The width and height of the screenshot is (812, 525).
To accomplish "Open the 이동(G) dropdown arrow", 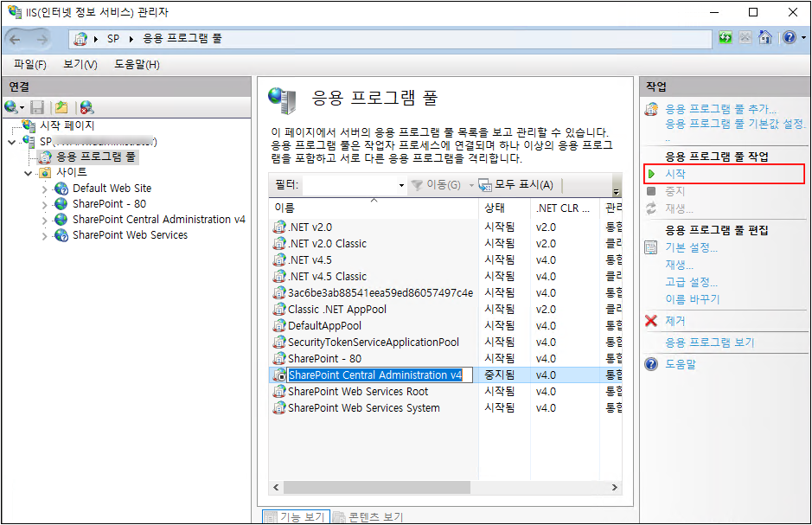I will click(471, 185).
